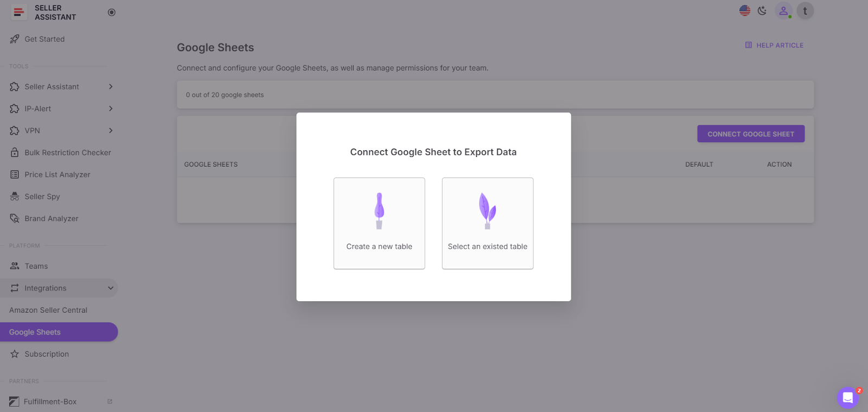868x412 pixels.
Task: Click the existed table leaf illustration
Action: 487,211
